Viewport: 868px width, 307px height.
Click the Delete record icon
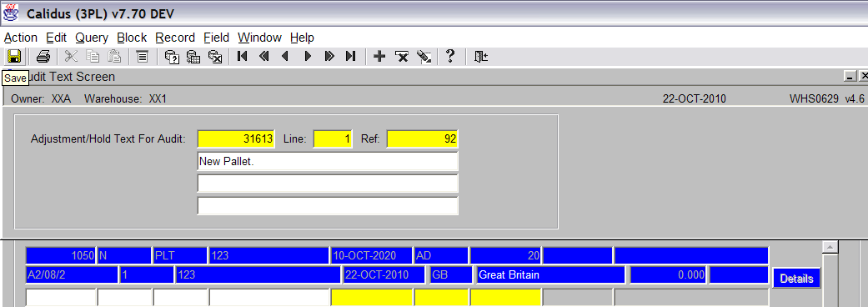click(x=401, y=56)
